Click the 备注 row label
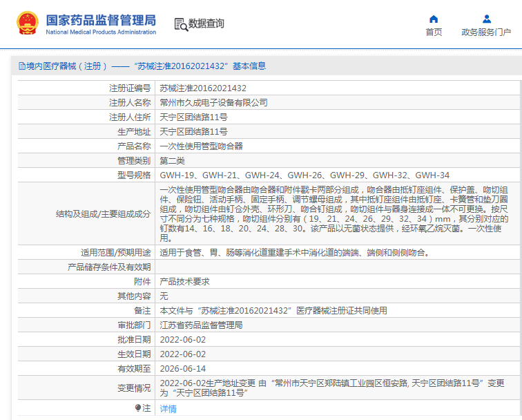 pos(142,310)
